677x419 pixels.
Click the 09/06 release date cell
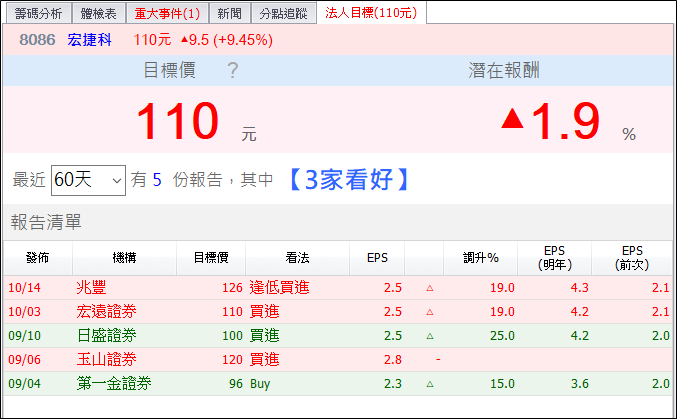25,359
